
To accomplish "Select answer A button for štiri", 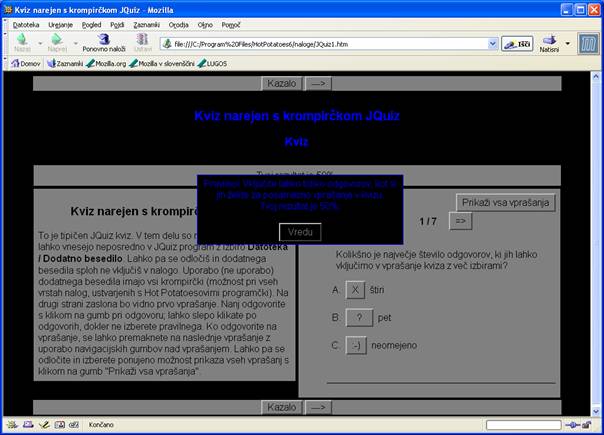I will (x=355, y=290).
